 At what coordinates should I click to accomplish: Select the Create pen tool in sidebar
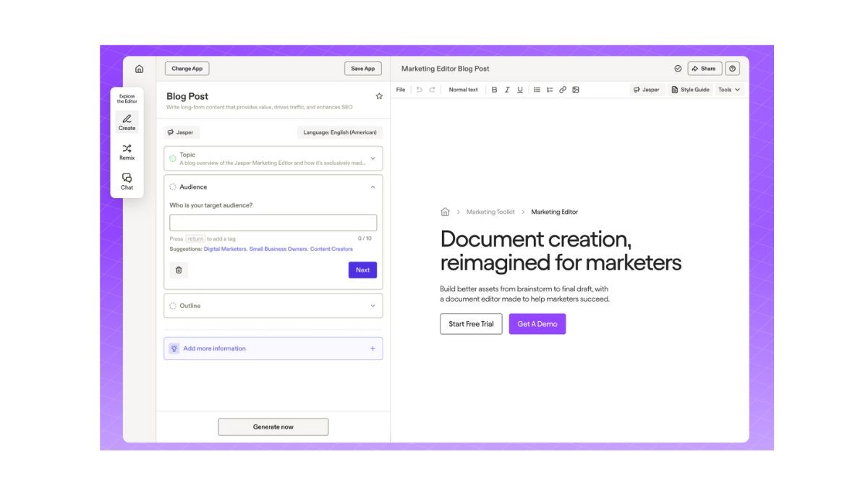127,121
